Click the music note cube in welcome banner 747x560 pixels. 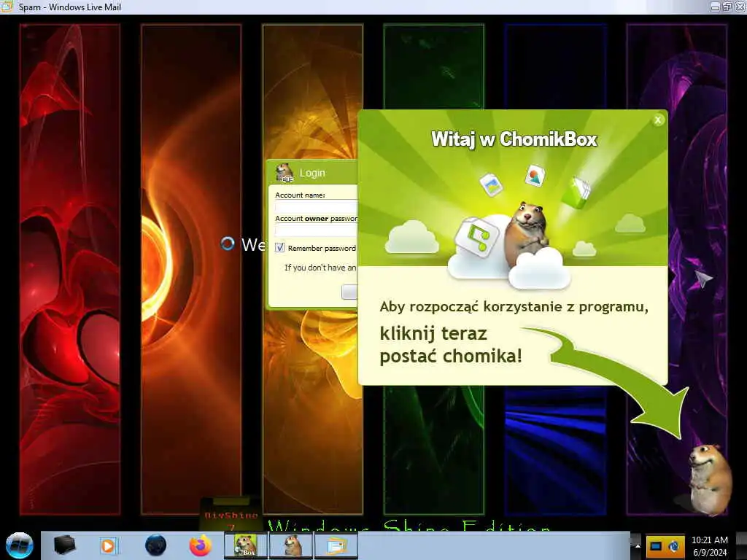[x=476, y=237]
